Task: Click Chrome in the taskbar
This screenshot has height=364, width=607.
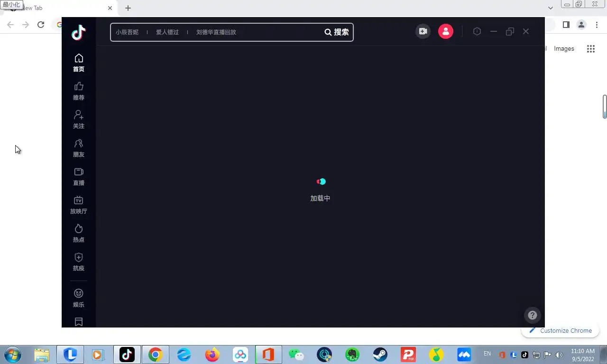Action: tap(155, 355)
